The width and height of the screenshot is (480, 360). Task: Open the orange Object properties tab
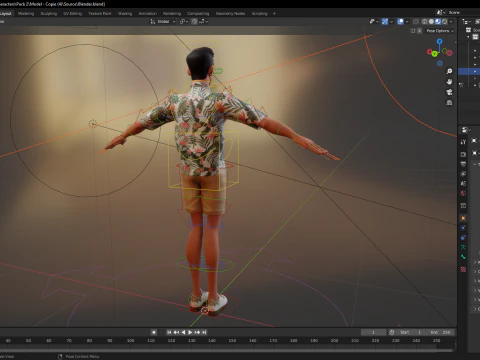point(463,218)
